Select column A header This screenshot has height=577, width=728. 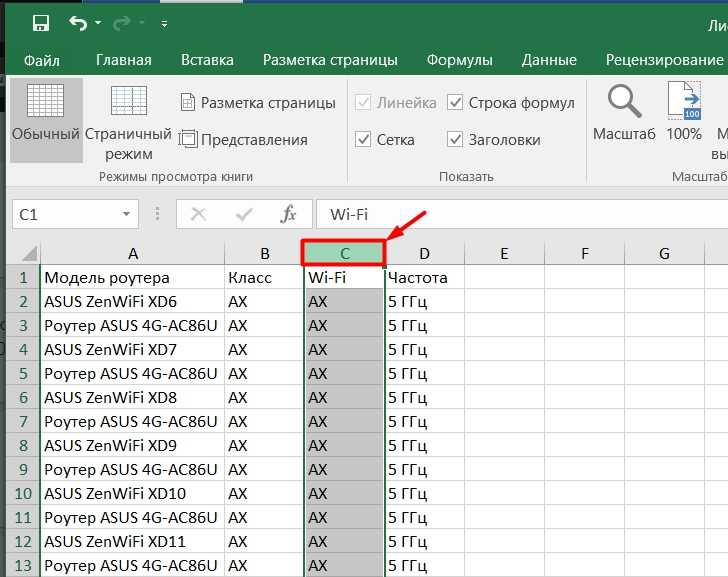tap(133, 253)
